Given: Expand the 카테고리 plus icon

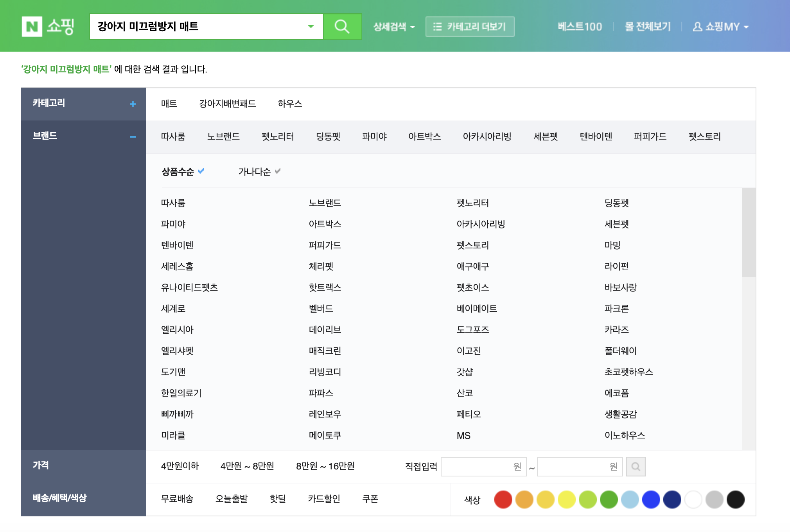Looking at the screenshot, I should 133,104.
